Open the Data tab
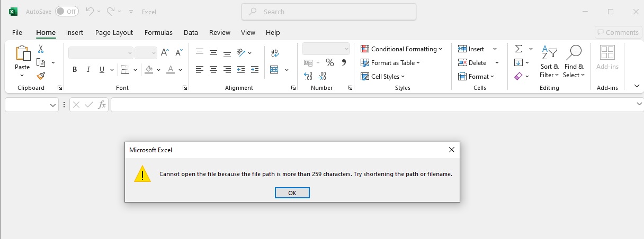The width and height of the screenshot is (644, 239). pos(191,32)
